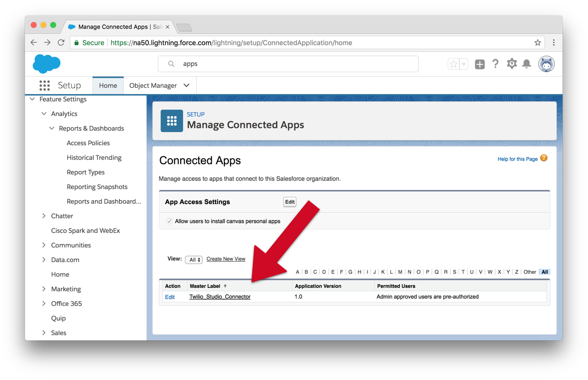The height and width of the screenshot is (380, 588).
Task: Click the browser forward arrow
Action: pyautogui.click(x=47, y=43)
